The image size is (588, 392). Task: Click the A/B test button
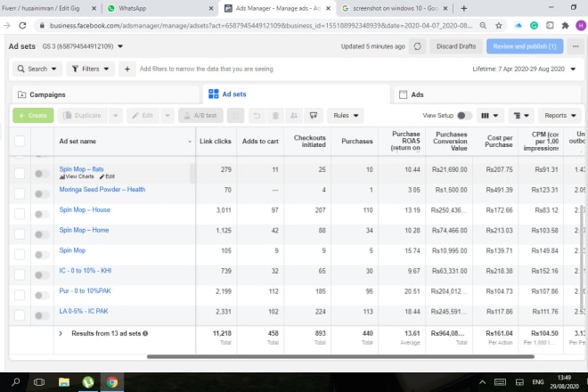point(200,116)
